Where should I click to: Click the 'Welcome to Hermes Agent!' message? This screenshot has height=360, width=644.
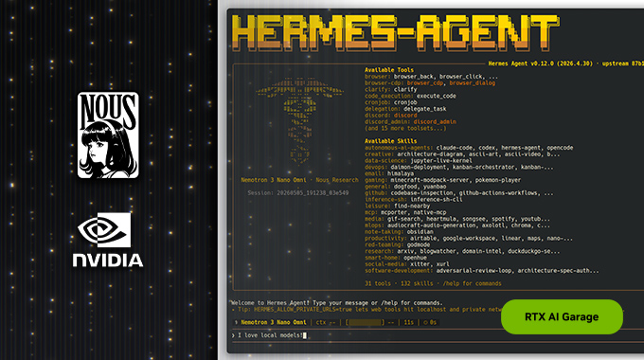coord(337,303)
